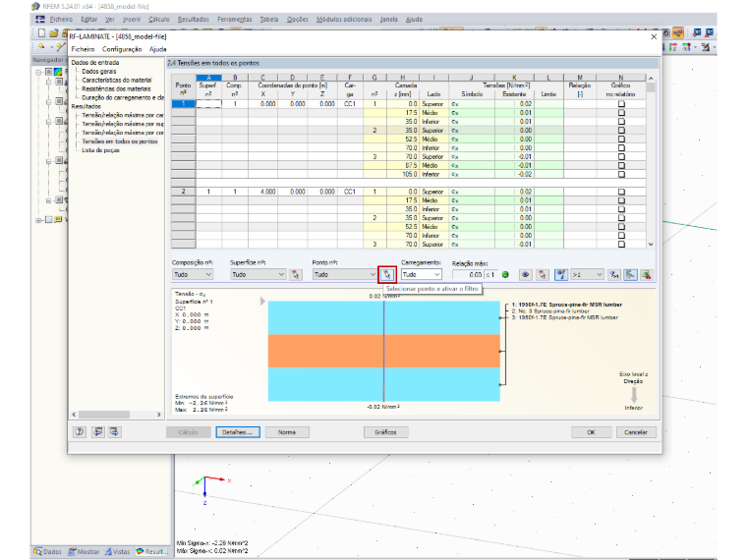Switch to the Dados navigator tab
747x560 pixels.
pyautogui.click(x=47, y=551)
